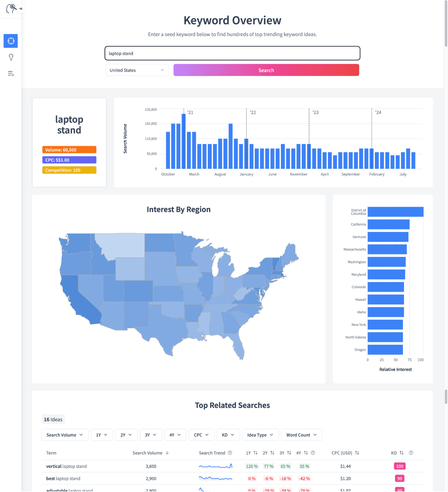Click the Search Volume descending sort arrow
Image resolution: width=448 pixels, height=492 pixels.
(167, 453)
